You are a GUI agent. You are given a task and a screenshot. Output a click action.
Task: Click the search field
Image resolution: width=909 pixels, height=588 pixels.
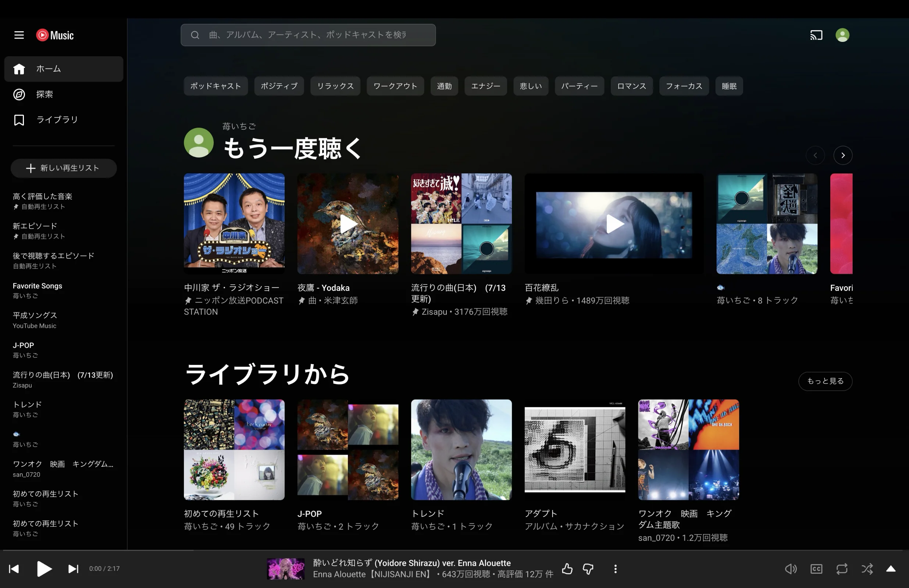click(308, 35)
